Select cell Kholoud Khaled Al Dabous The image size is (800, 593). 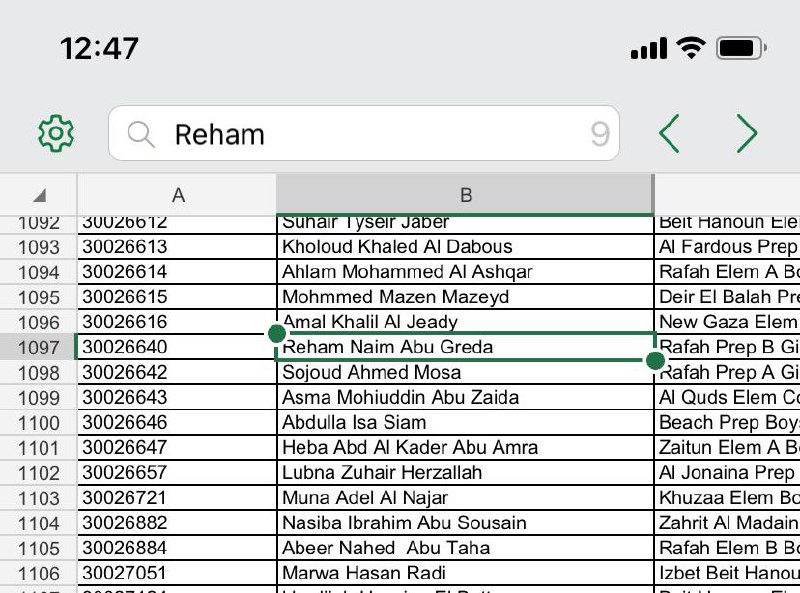(x=465, y=247)
